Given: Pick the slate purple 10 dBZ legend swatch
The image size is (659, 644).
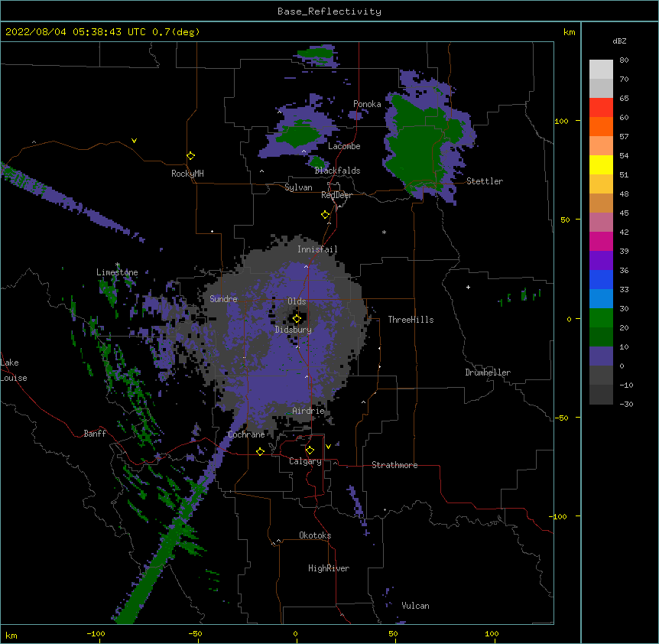Looking at the screenshot, I should click(x=601, y=356).
